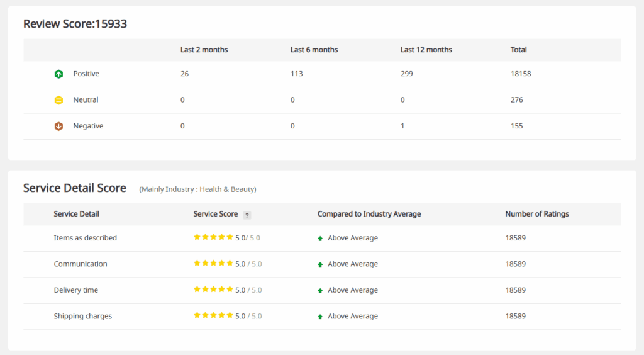Click negative count 1 for last 12 months
644x355 pixels.
click(x=402, y=126)
